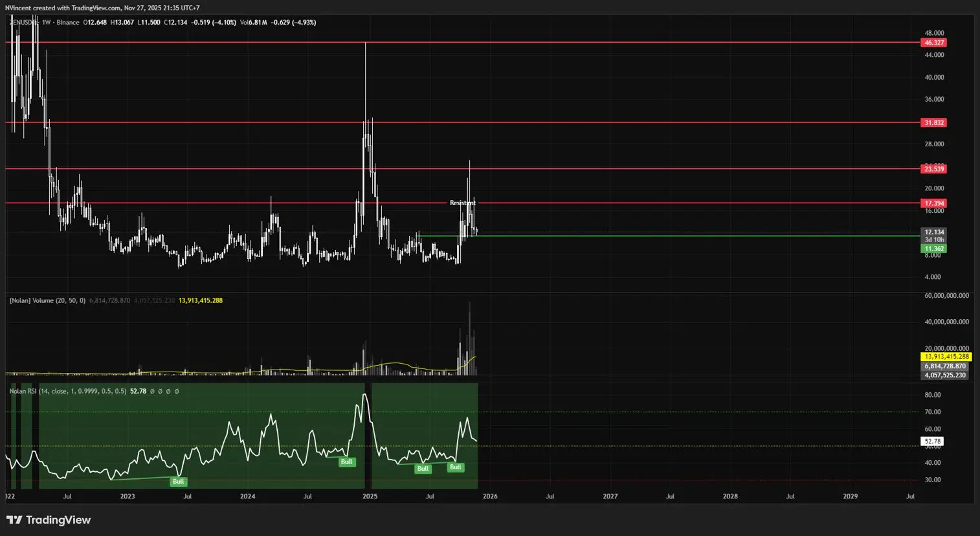Click the Bull label near July 2023
This screenshot has width=980, height=536.
(178, 482)
